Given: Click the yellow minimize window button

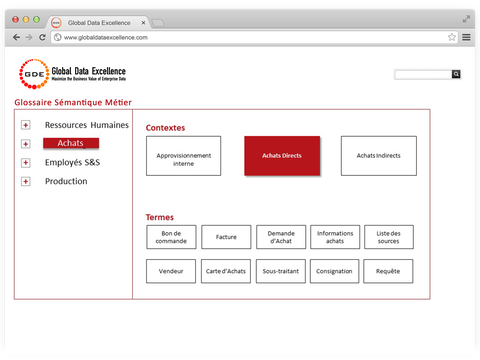Looking at the screenshot, I should tap(26, 19).
